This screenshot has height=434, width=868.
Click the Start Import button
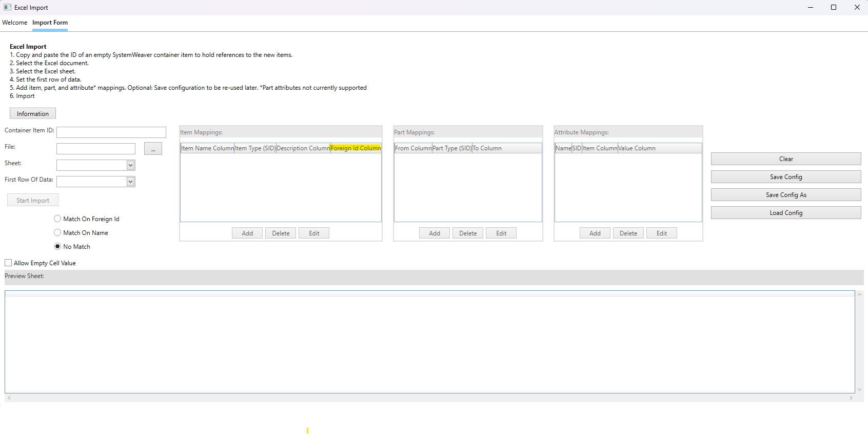(33, 200)
